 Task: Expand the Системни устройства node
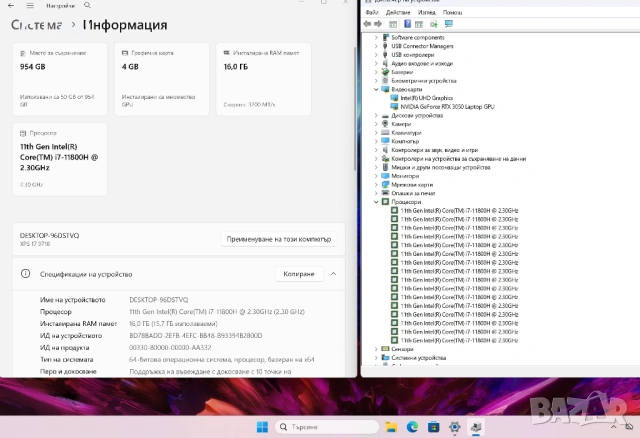(x=376, y=358)
